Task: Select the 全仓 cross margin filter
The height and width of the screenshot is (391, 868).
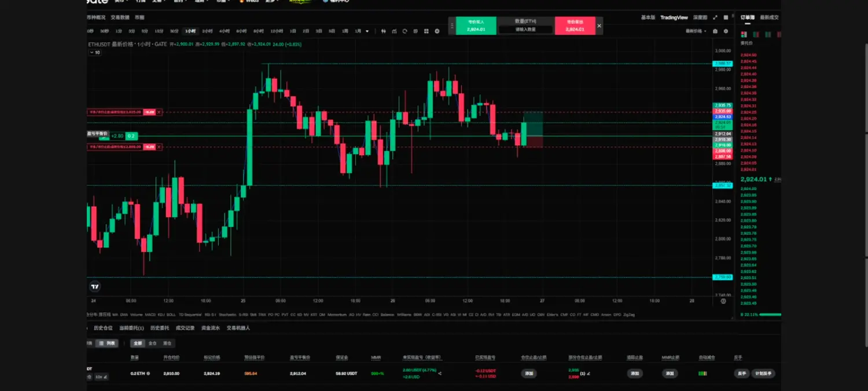Action: pos(152,343)
